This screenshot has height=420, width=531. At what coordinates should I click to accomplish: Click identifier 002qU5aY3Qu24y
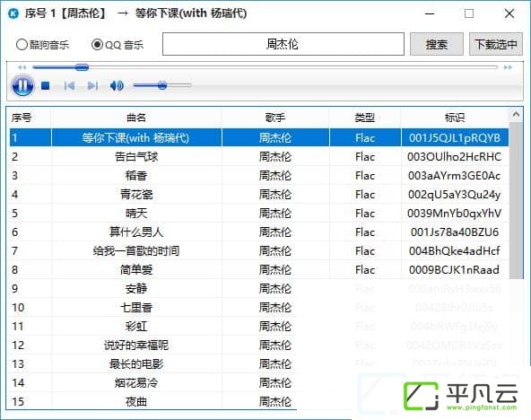[x=455, y=195]
